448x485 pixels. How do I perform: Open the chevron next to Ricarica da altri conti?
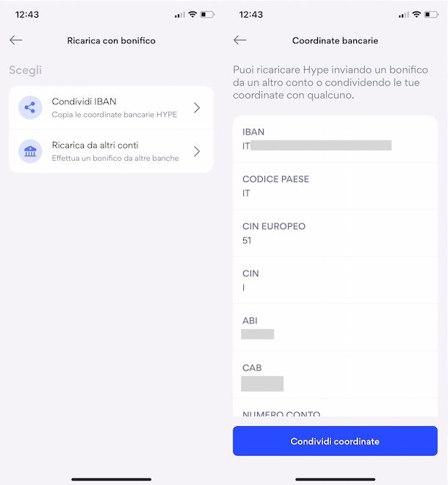point(197,151)
